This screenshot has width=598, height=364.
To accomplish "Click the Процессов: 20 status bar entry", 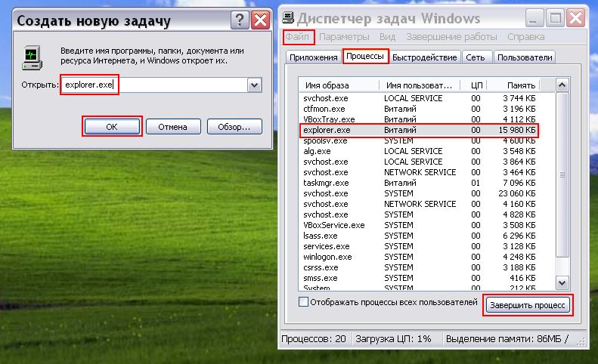I will point(314,338).
